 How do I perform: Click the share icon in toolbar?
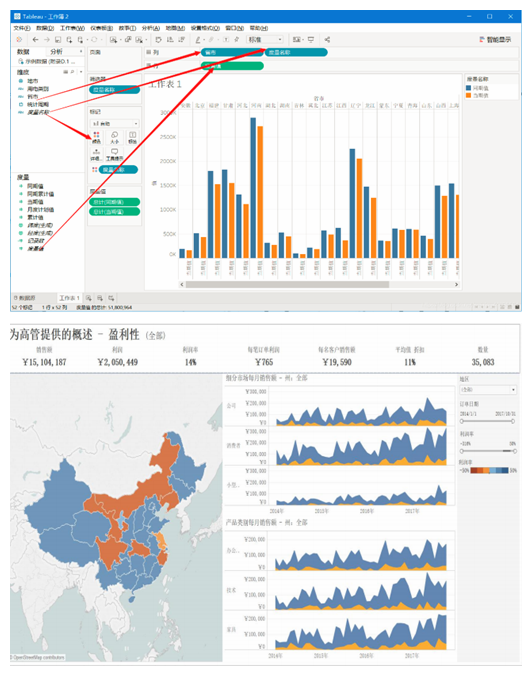point(327,40)
